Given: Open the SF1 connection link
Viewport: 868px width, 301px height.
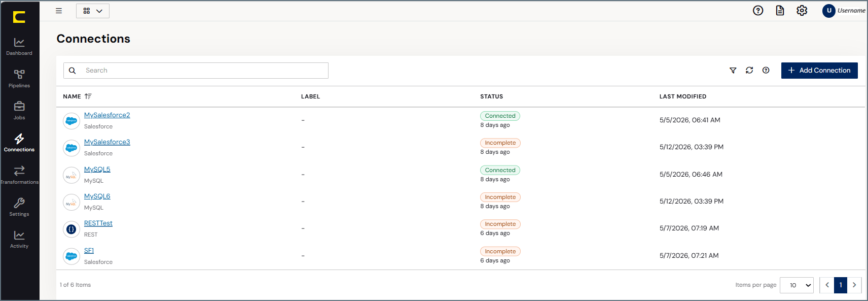Looking at the screenshot, I should (89, 251).
